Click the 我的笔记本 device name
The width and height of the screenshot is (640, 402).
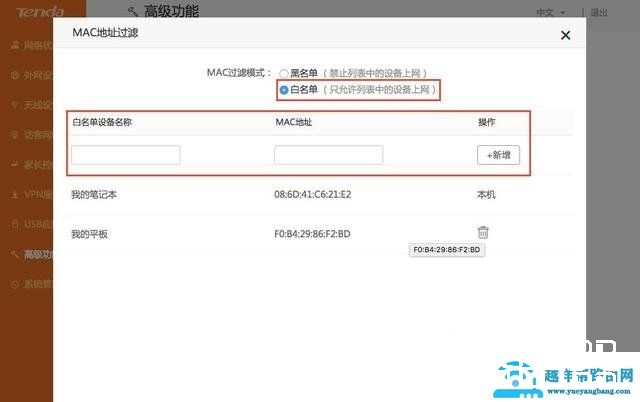[94, 195]
